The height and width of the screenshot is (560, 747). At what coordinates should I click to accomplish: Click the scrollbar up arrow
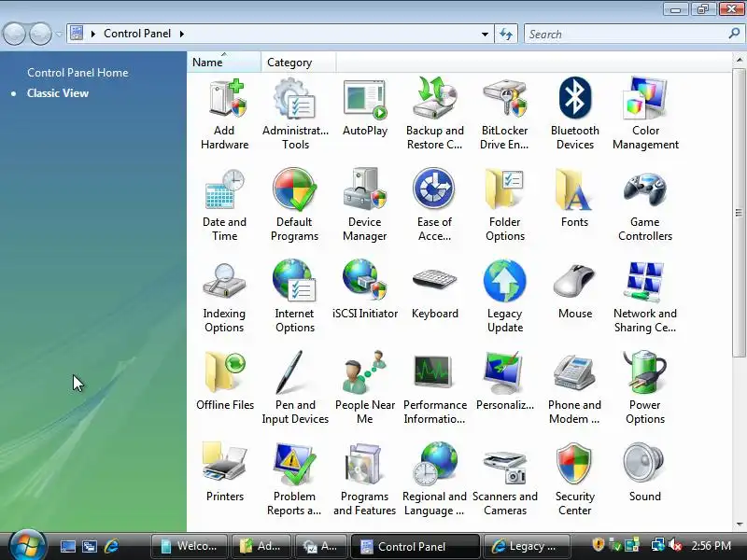(x=740, y=60)
